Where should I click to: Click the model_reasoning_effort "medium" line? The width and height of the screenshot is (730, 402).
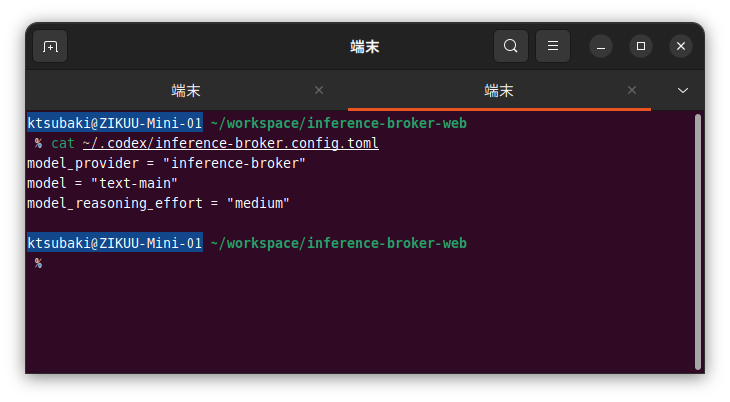158,204
